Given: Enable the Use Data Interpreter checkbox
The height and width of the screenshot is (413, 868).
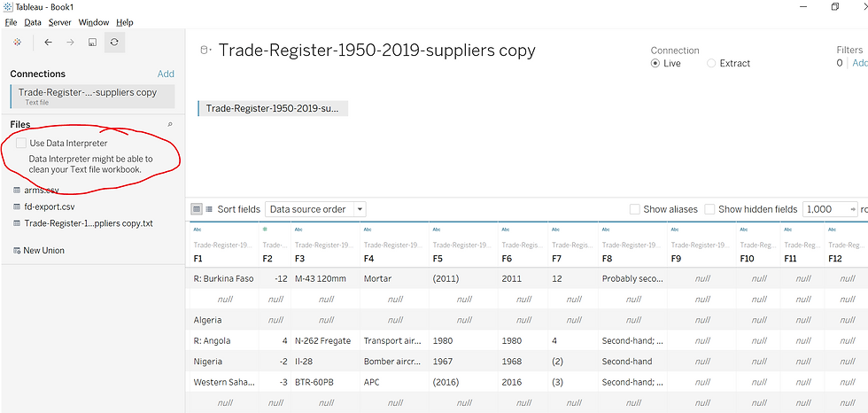Looking at the screenshot, I should coord(21,144).
